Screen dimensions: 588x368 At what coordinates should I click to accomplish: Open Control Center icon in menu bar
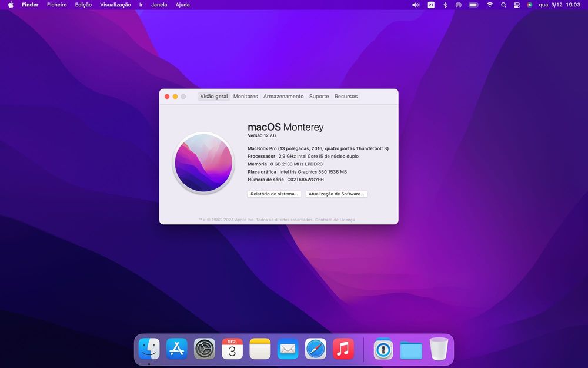517,5
